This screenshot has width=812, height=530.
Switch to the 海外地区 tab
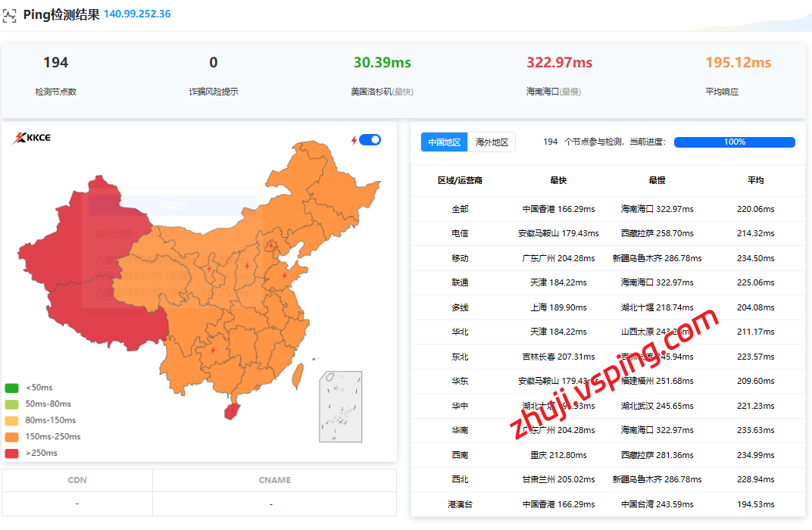click(492, 142)
